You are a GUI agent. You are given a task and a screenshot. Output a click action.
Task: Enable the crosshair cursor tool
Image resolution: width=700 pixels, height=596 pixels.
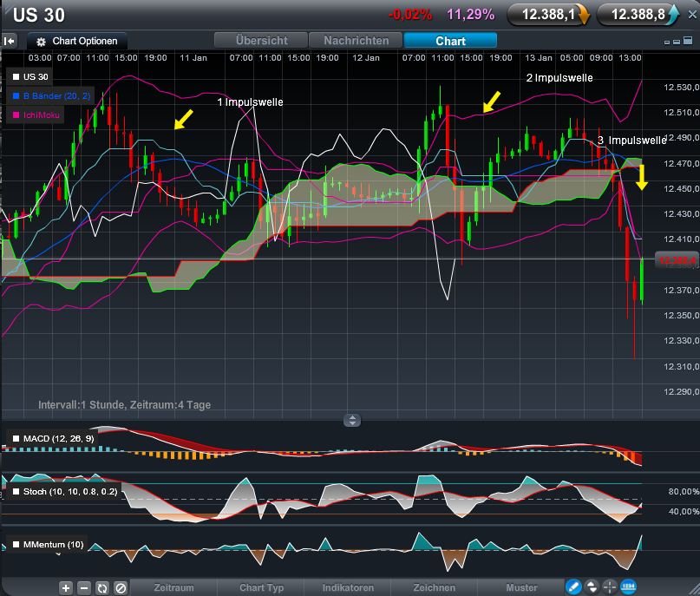pyautogui.click(x=611, y=587)
